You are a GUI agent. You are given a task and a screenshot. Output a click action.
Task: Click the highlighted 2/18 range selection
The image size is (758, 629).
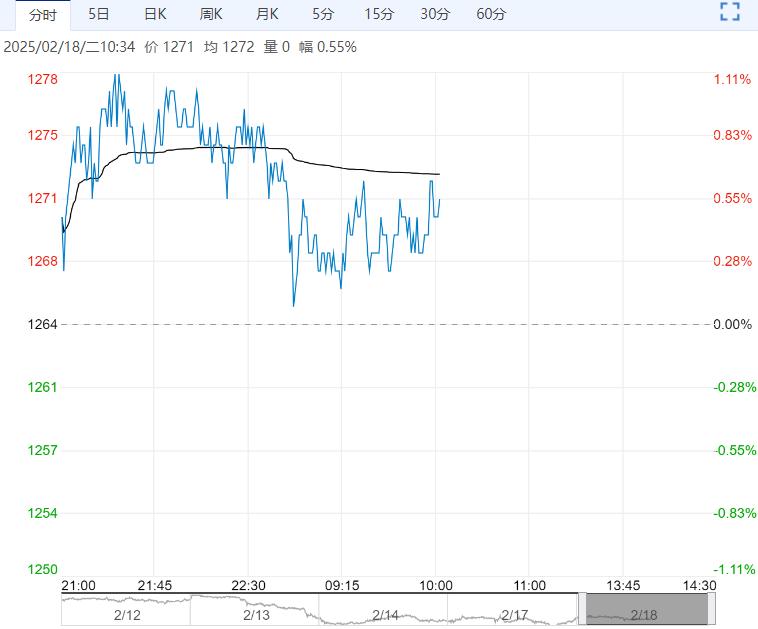[x=647, y=609]
